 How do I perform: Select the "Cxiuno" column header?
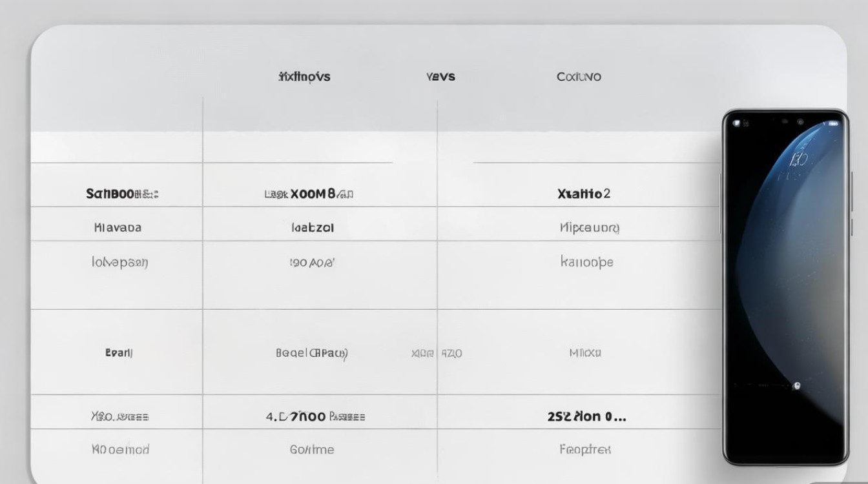click(x=579, y=77)
